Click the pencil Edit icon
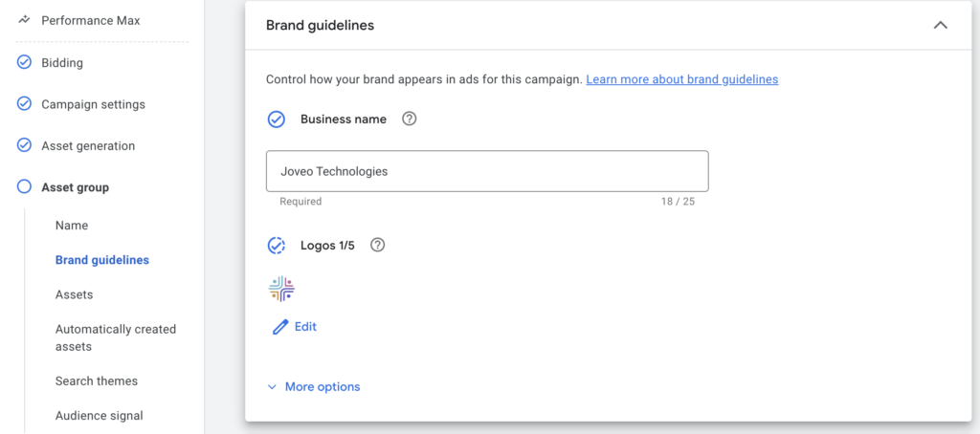The image size is (980, 434). pyautogui.click(x=280, y=327)
